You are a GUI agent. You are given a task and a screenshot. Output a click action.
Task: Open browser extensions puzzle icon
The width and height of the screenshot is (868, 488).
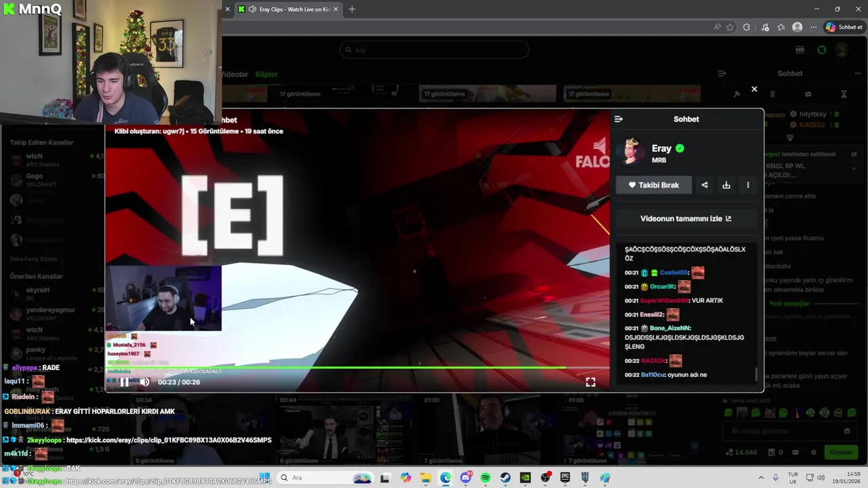tap(747, 27)
